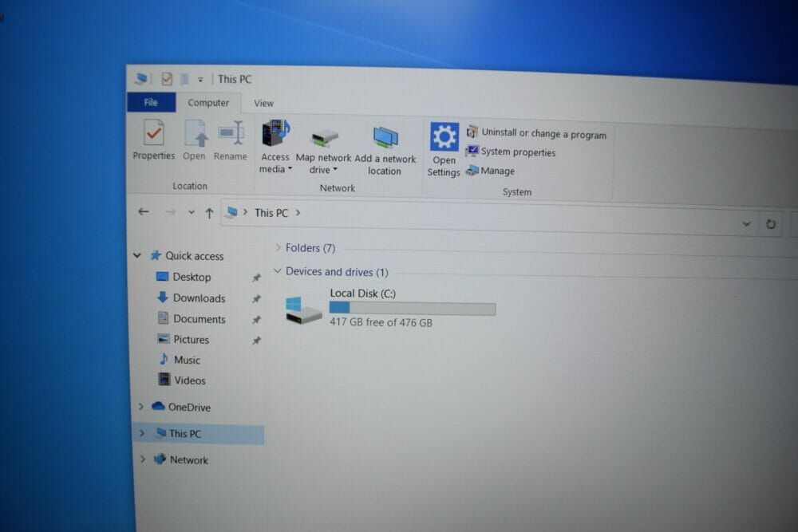
Task: Refresh the This PC view
Action: [x=771, y=224]
